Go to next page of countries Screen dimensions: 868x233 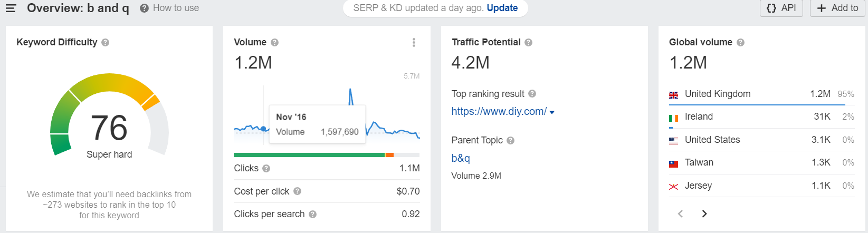[704, 213]
